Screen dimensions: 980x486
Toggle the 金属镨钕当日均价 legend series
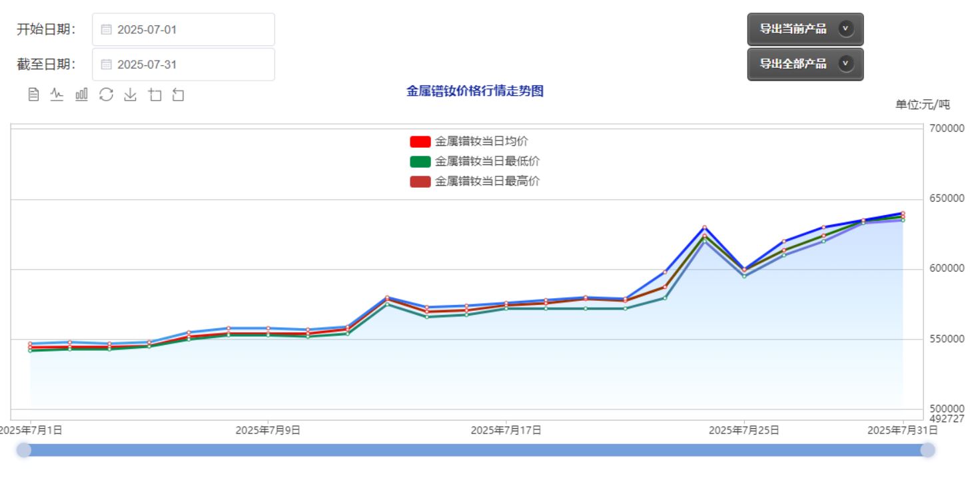(x=469, y=141)
